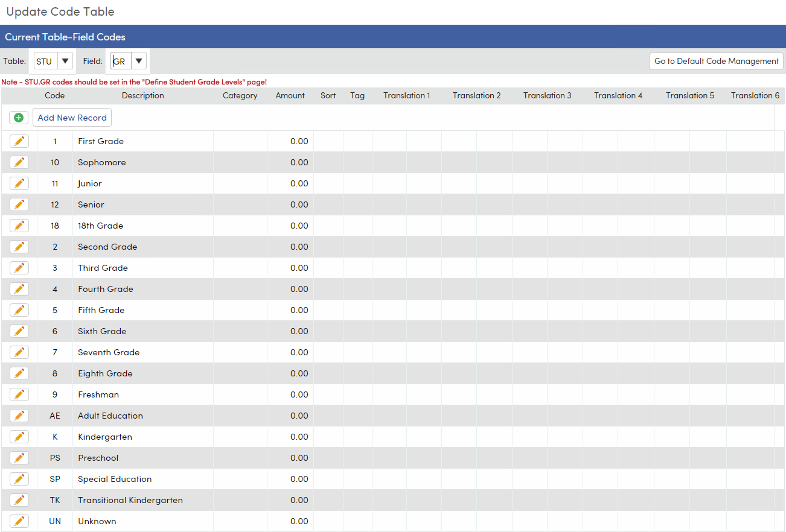Click the Translation 6 column header
786x532 pixels.
coord(755,95)
